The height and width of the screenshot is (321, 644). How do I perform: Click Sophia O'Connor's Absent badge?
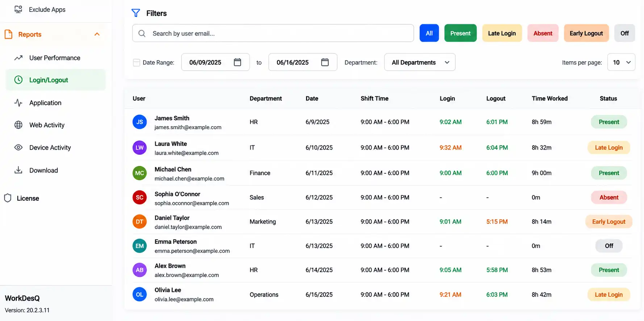tap(609, 197)
